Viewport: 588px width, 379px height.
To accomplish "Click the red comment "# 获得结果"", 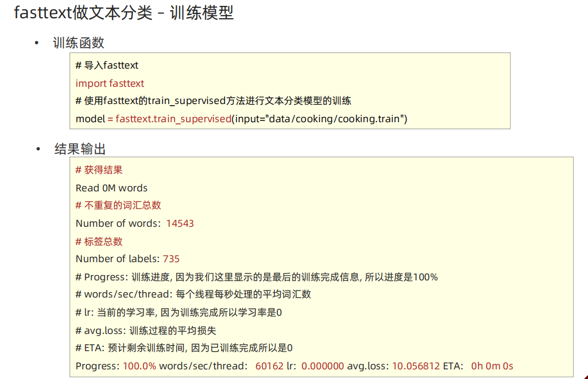I will point(99,170).
